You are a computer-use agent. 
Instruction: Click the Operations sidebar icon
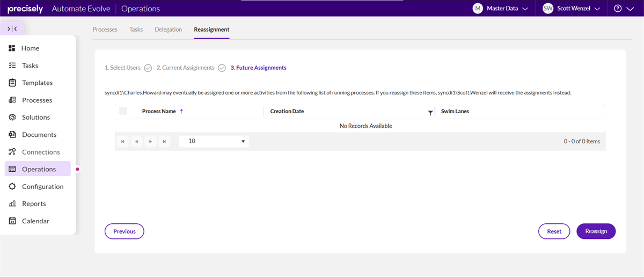pyautogui.click(x=12, y=169)
